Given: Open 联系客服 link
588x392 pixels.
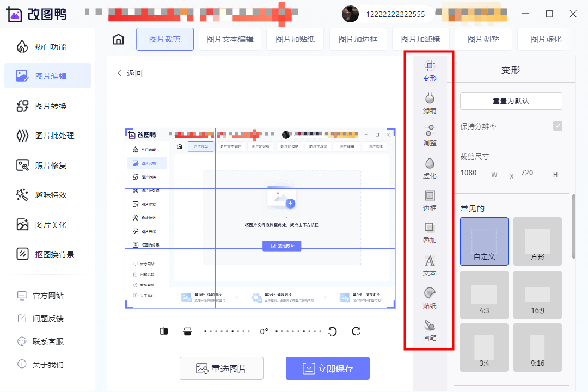Looking at the screenshot, I should pos(41,341).
